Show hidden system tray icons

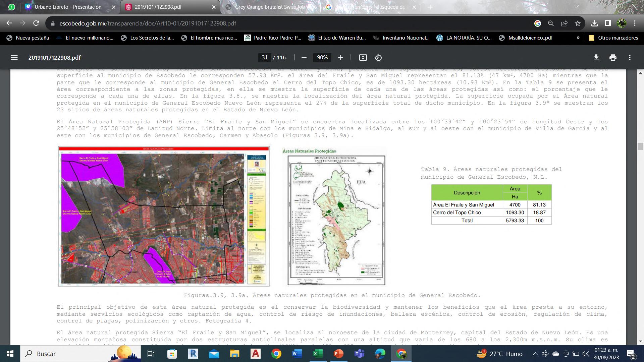tap(535, 354)
